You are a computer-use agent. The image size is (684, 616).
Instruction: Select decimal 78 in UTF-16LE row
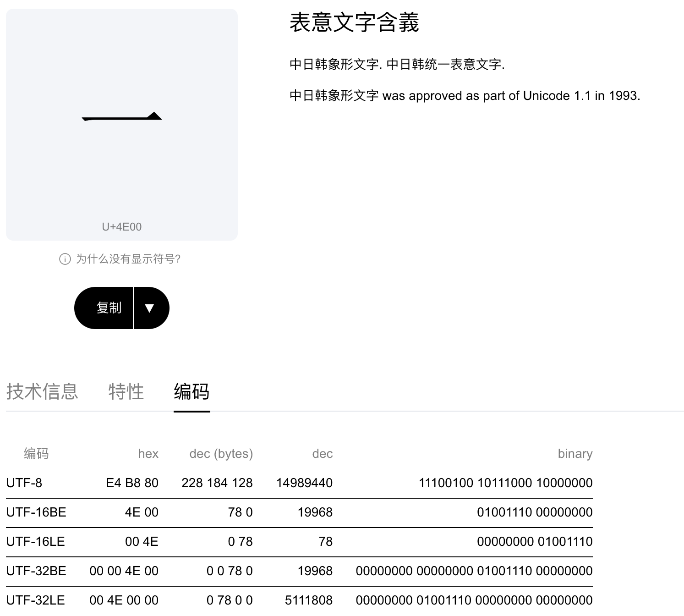pos(326,542)
